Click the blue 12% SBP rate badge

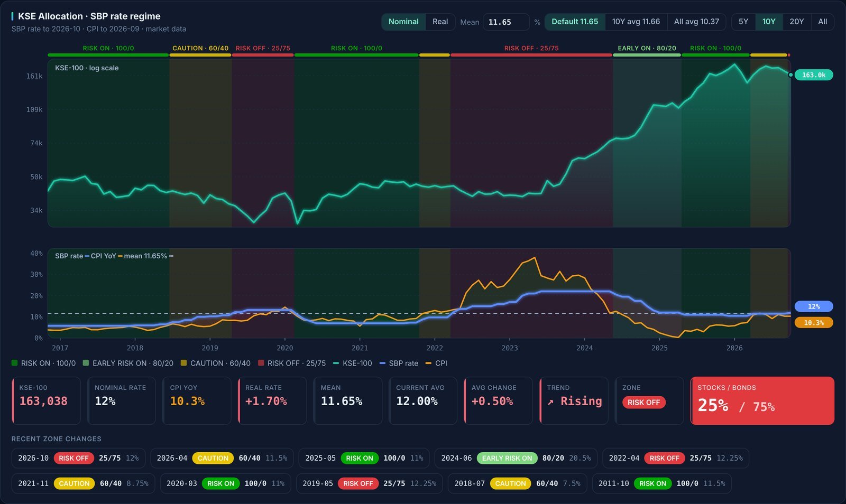click(814, 306)
